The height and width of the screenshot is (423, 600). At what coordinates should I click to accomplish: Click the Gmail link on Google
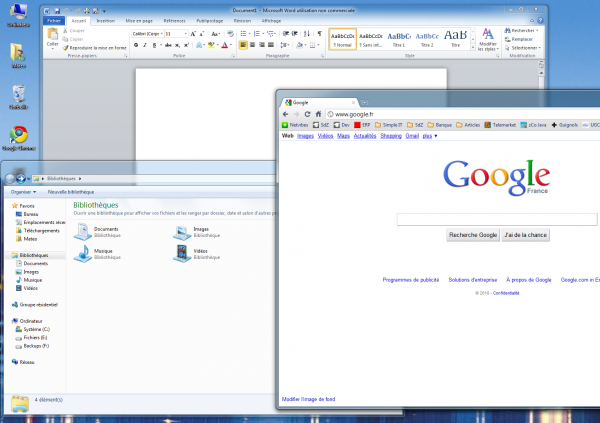(412, 135)
